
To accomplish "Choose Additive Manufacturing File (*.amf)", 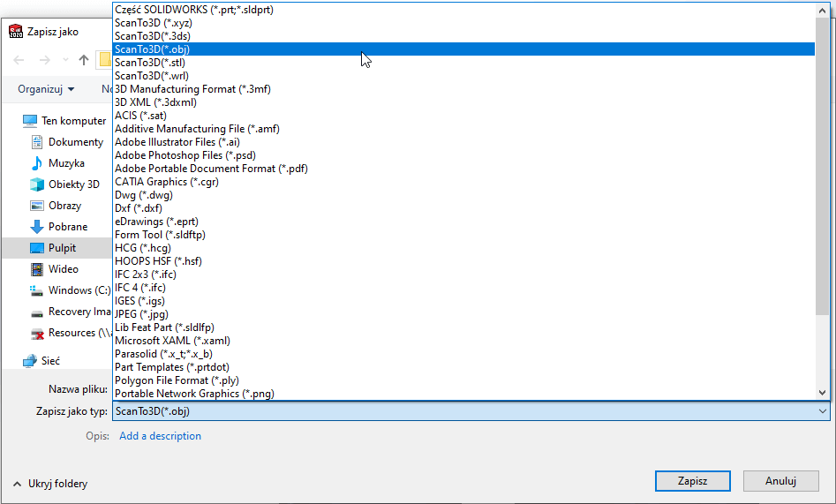I will point(463,129).
